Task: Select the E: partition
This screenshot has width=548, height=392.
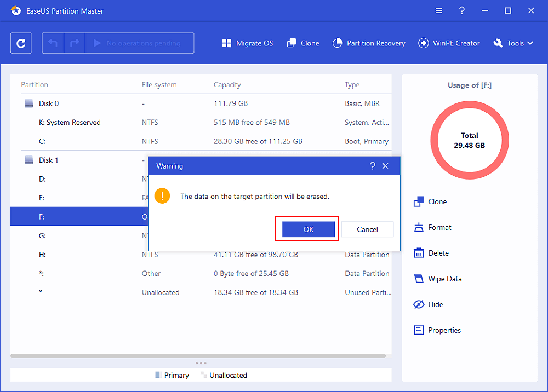Action: [x=79, y=198]
